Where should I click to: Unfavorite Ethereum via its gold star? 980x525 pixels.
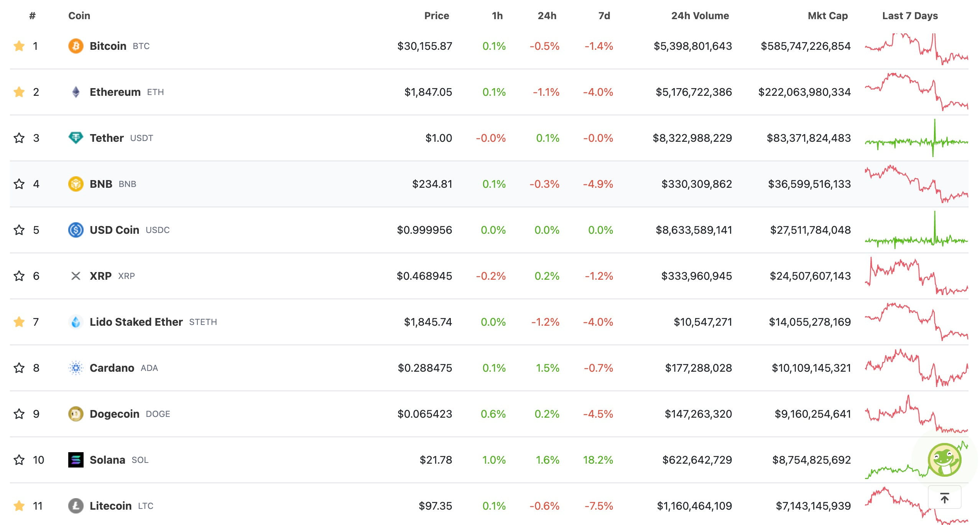point(19,92)
